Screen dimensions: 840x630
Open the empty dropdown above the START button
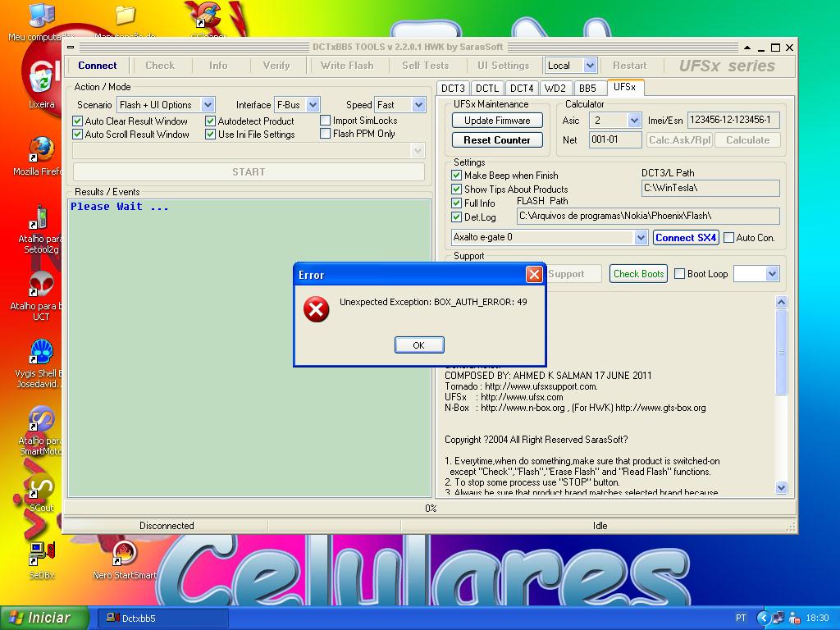point(418,151)
